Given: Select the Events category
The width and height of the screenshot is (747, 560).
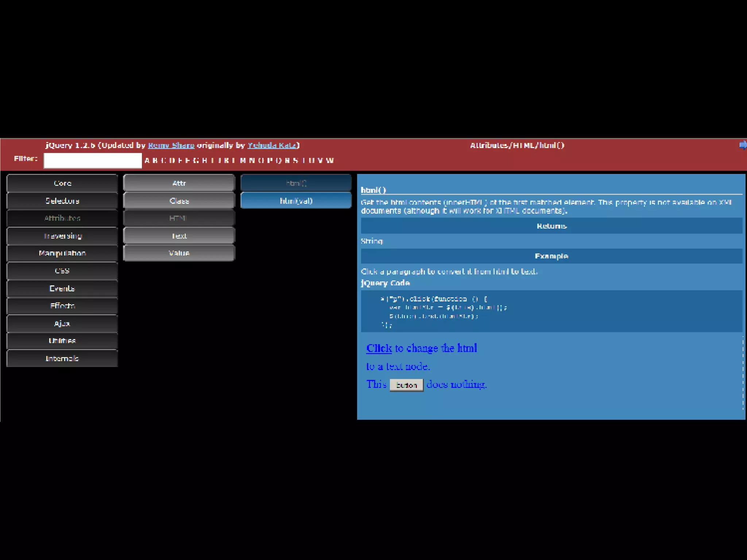Looking at the screenshot, I should tap(62, 288).
